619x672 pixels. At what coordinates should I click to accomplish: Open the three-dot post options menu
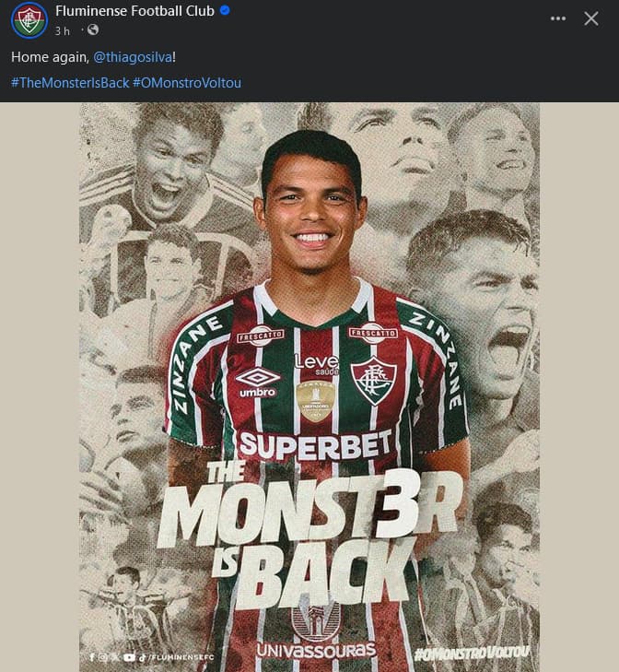click(x=557, y=18)
